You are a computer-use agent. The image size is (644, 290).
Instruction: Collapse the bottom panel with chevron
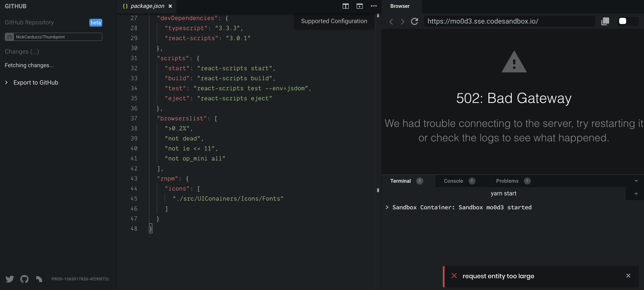pyautogui.click(x=636, y=181)
